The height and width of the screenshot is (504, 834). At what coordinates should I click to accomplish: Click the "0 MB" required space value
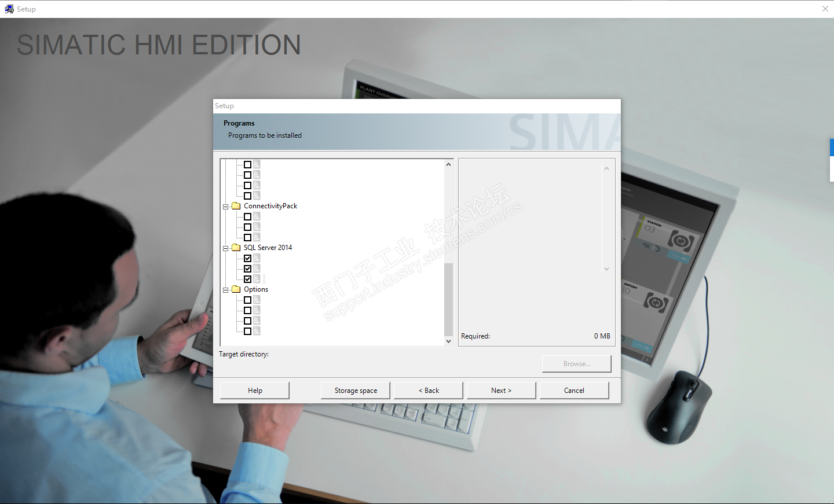pyautogui.click(x=602, y=336)
